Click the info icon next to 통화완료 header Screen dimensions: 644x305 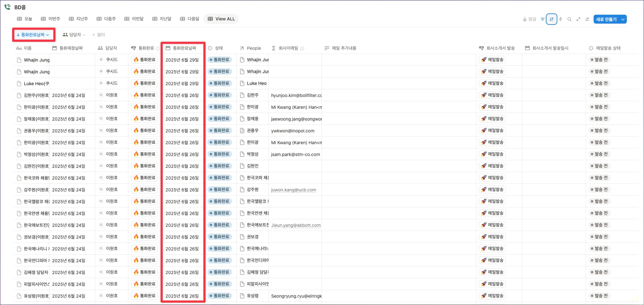(157, 48)
